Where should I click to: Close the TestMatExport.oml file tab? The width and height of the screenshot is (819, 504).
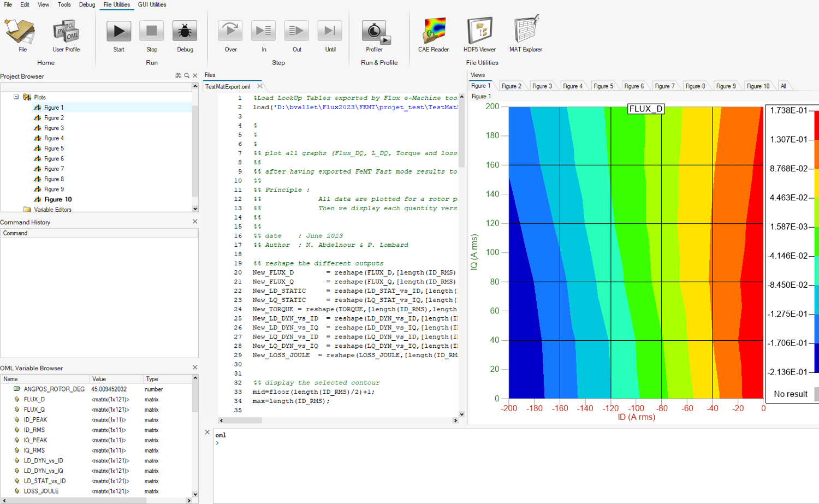click(x=260, y=86)
